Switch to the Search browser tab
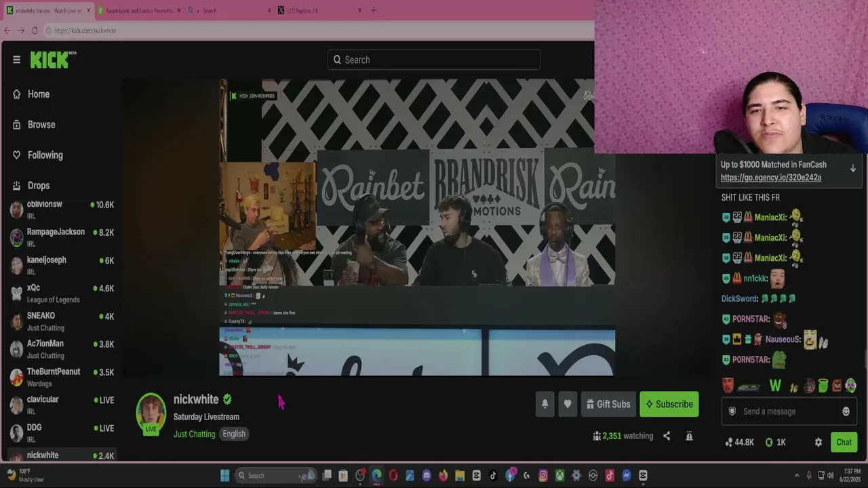The width and height of the screenshot is (868, 488). coord(229,10)
